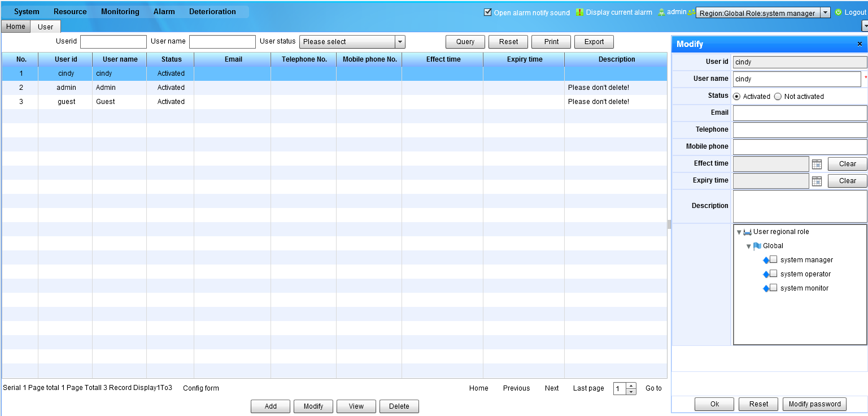Click the View button
This screenshot has height=416, width=868.
click(356, 406)
